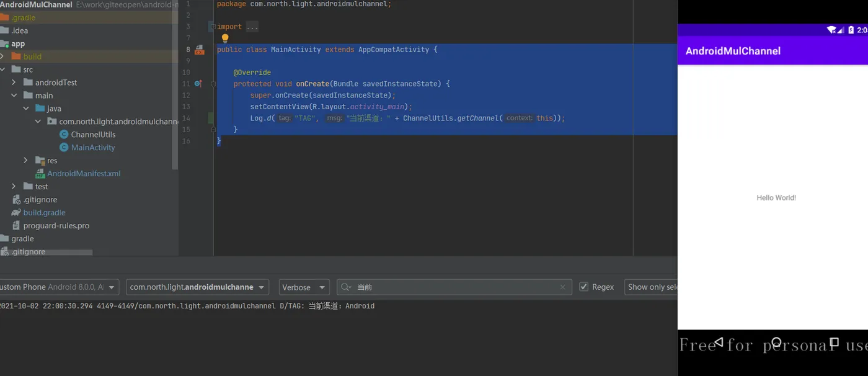Select MainActivity in the project tree
This screenshot has height=376, width=868.
(93, 148)
